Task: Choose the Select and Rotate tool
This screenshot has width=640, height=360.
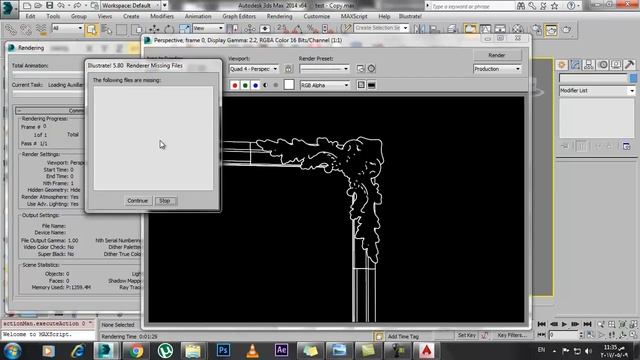Action: pos(169,29)
